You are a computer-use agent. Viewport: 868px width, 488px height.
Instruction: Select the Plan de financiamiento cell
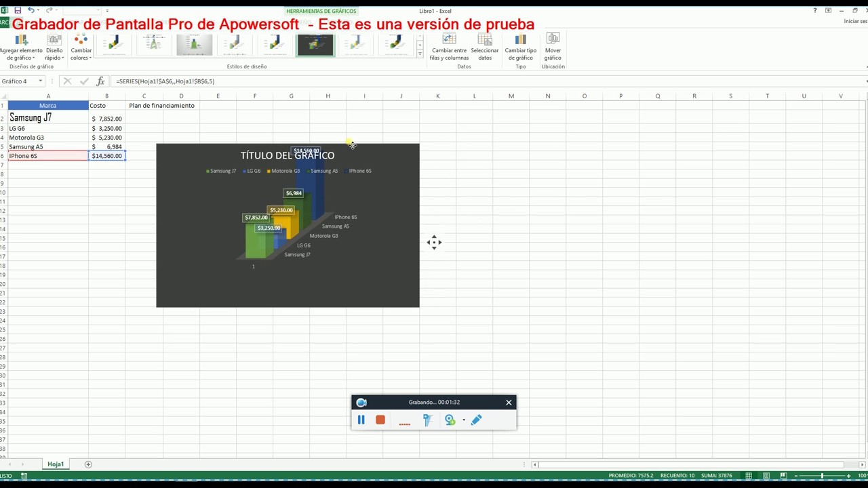161,105
